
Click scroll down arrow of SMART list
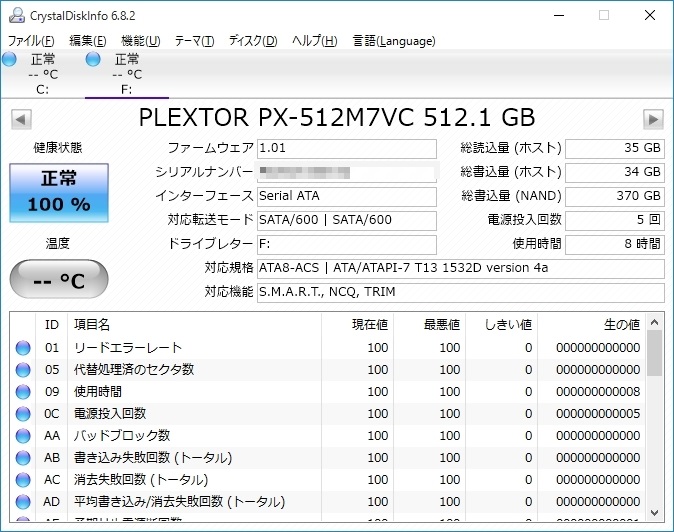point(654,513)
